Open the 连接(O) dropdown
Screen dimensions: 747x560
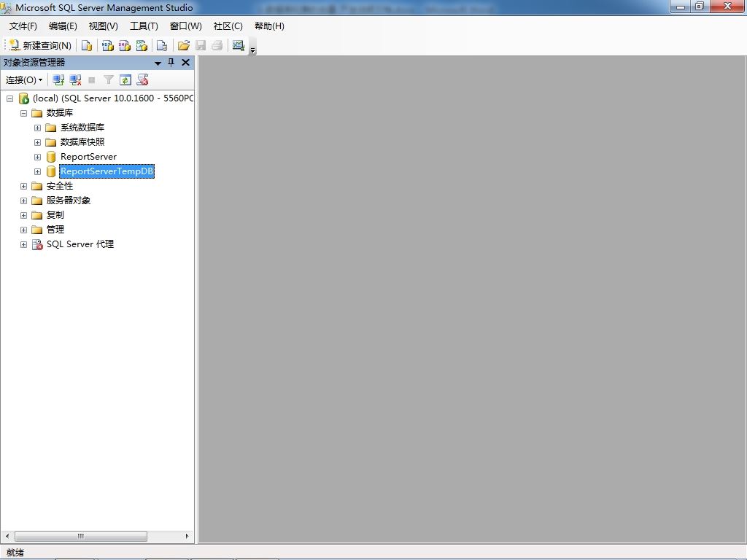click(x=24, y=80)
